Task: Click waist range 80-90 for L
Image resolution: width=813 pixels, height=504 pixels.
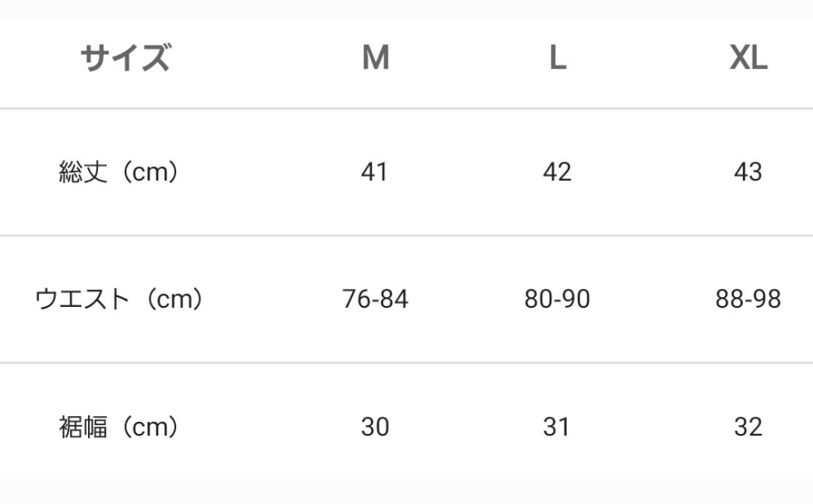Action: tap(557, 299)
